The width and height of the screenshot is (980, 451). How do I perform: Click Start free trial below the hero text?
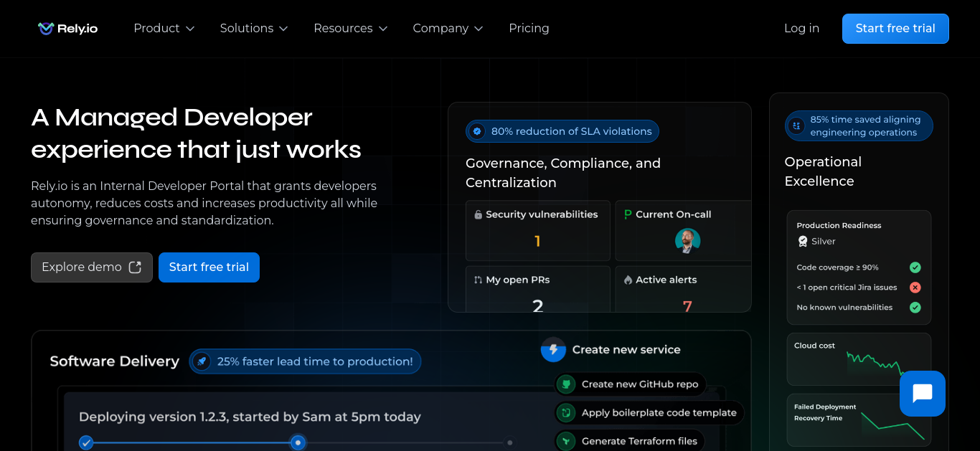pos(209,267)
